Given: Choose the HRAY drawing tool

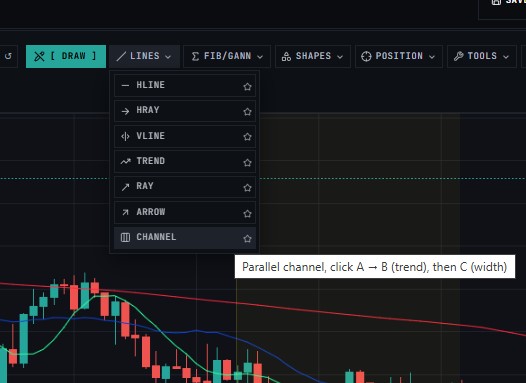Looking at the screenshot, I should (185, 111).
